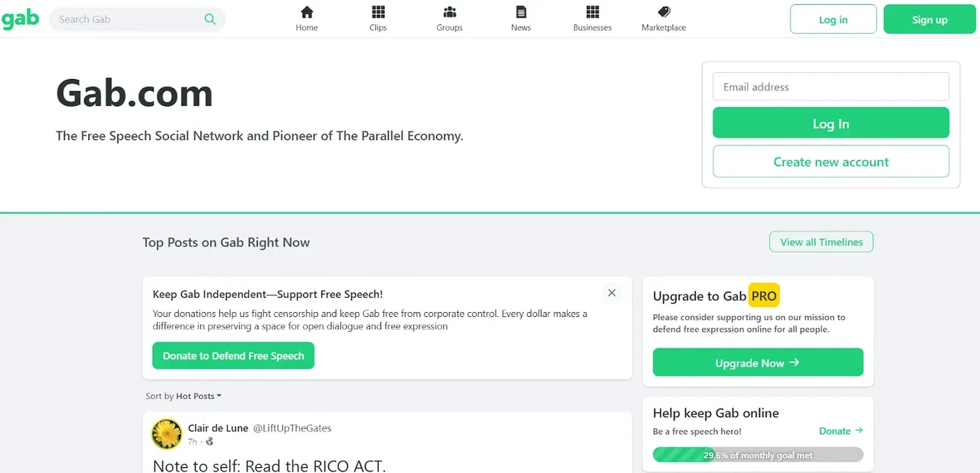Expand the Sort by Hot Posts dropdown
This screenshot has height=473, width=980.
tap(198, 396)
